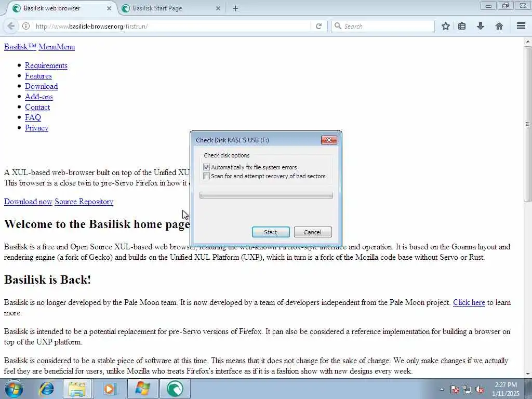Image resolution: width=532 pixels, height=399 pixels.
Task: Enable Scan for and attempt recovery of bad sectors
Action: tap(206, 176)
